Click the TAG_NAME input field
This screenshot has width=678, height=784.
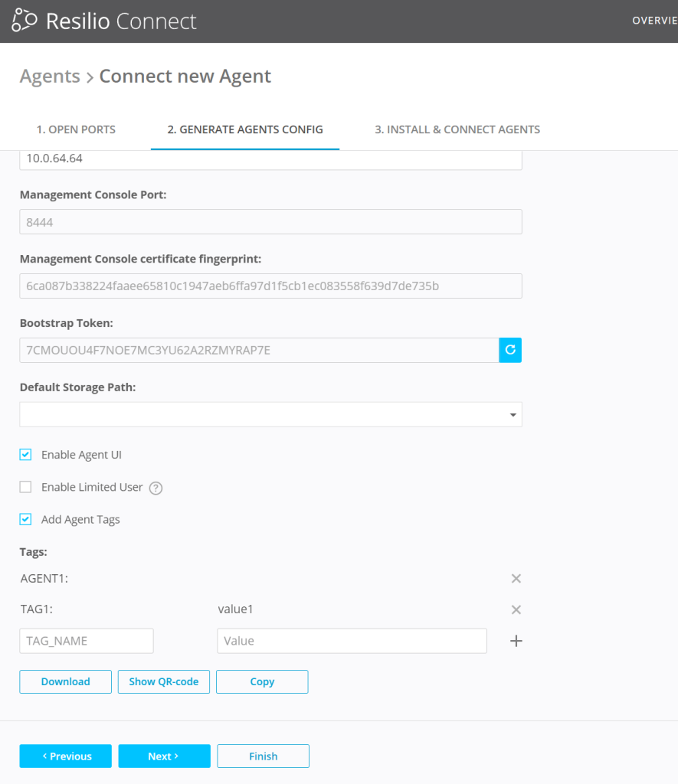(87, 641)
